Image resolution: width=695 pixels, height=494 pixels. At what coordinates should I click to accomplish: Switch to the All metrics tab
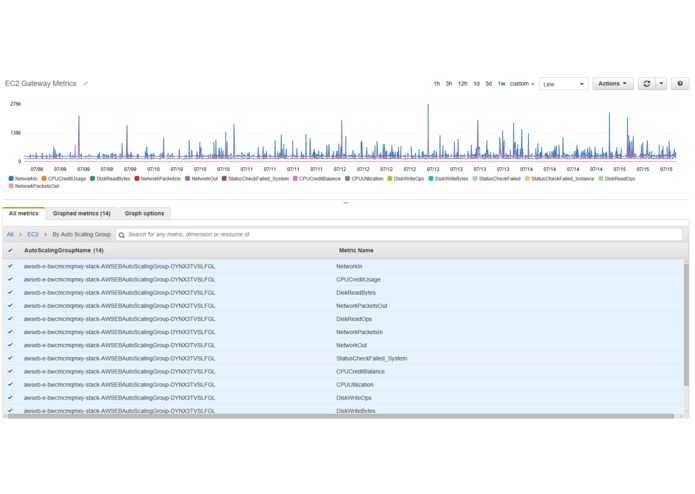pyautogui.click(x=24, y=214)
